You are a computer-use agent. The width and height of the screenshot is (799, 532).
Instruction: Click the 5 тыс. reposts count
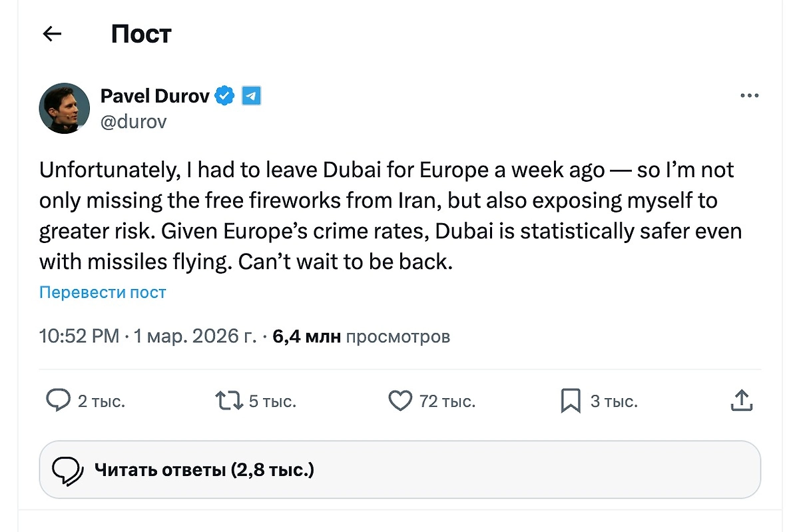(272, 401)
